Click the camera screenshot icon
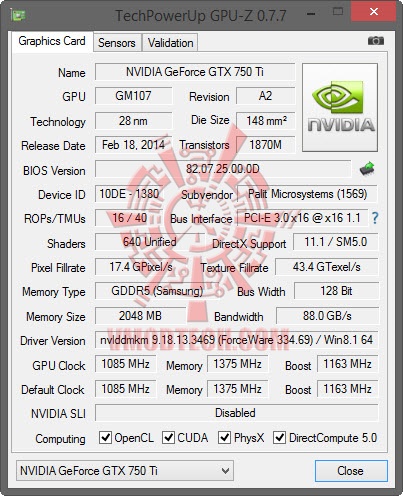The width and height of the screenshot is (403, 496). tap(376, 41)
